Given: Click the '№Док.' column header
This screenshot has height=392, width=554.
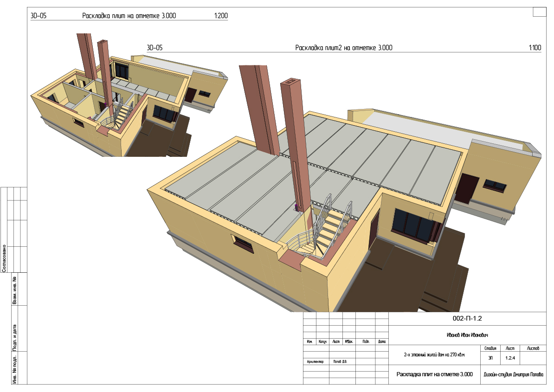Looking at the screenshot, I should click(349, 341).
